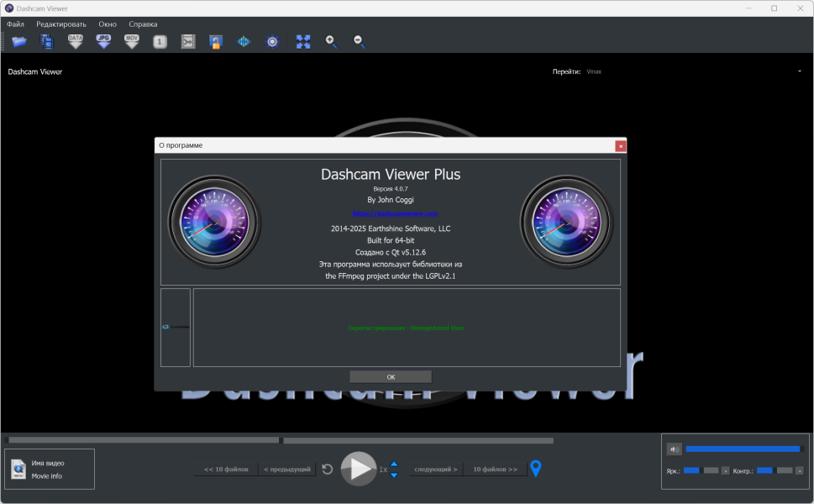Screen dimensions: 814x504
Task: Toggle the speaker mute button
Action: [x=674, y=449]
